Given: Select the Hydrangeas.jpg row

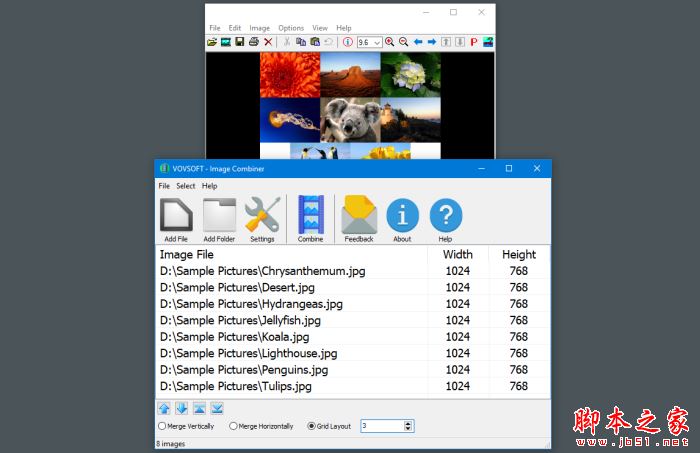Looking at the screenshot, I should tap(353, 304).
